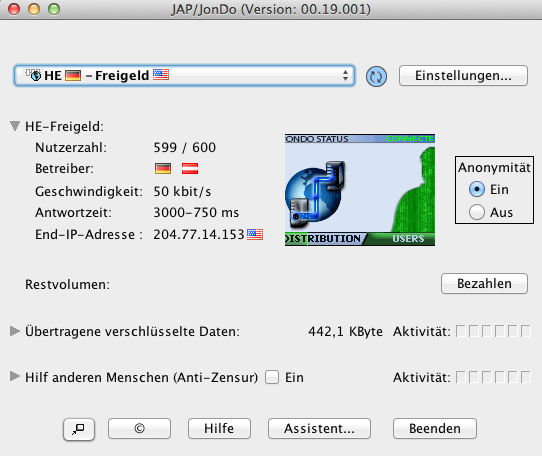Click the globe icon in the cascade selector

[36, 75]
